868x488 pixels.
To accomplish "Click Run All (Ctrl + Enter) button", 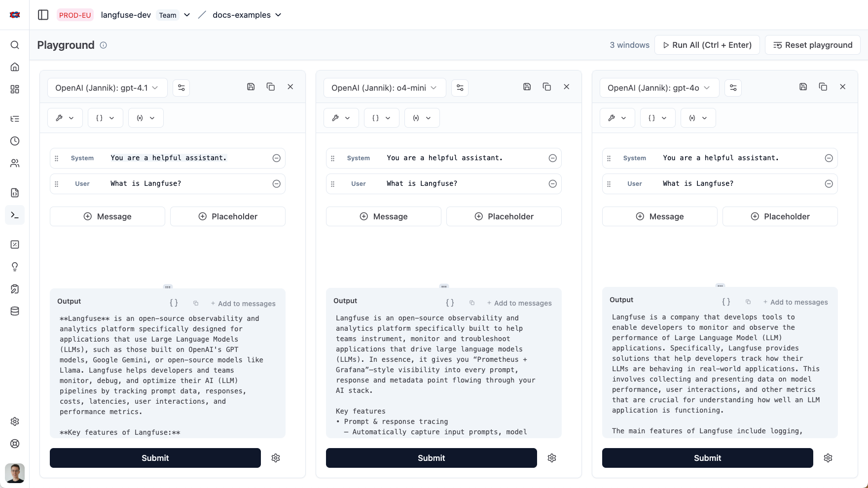I will tap(707, 45).
